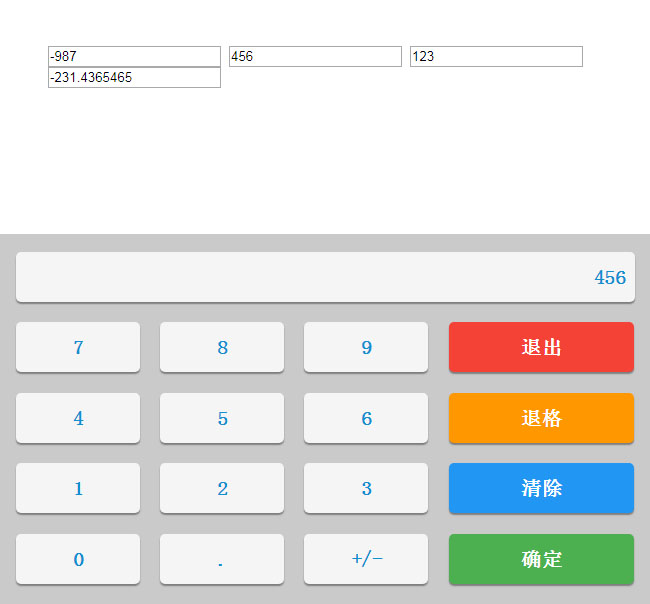Select the text field showing 456
Screen dimensions: 650x604
[315, 57]
